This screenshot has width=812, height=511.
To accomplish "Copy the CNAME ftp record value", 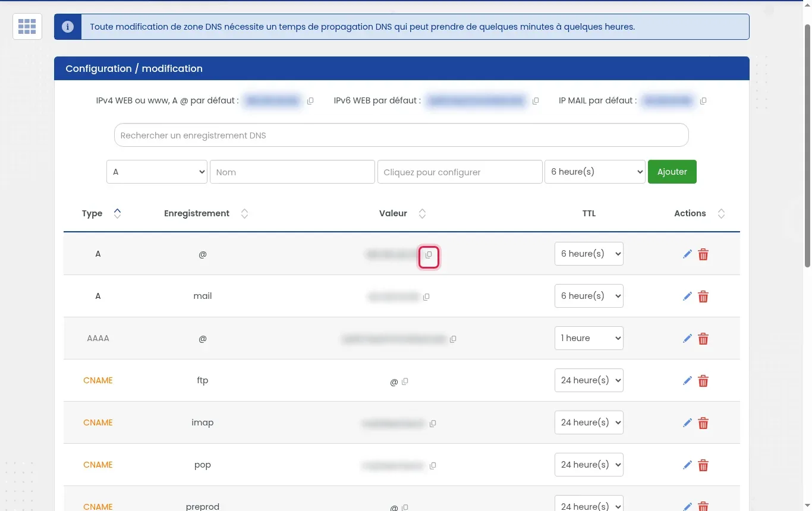I will 405,381.
